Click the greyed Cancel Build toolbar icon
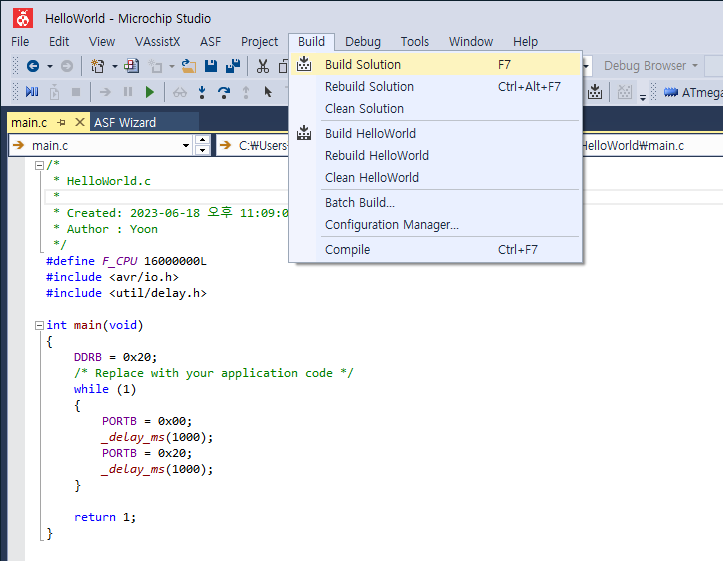The image size is (723, 561). click(624, 92)
